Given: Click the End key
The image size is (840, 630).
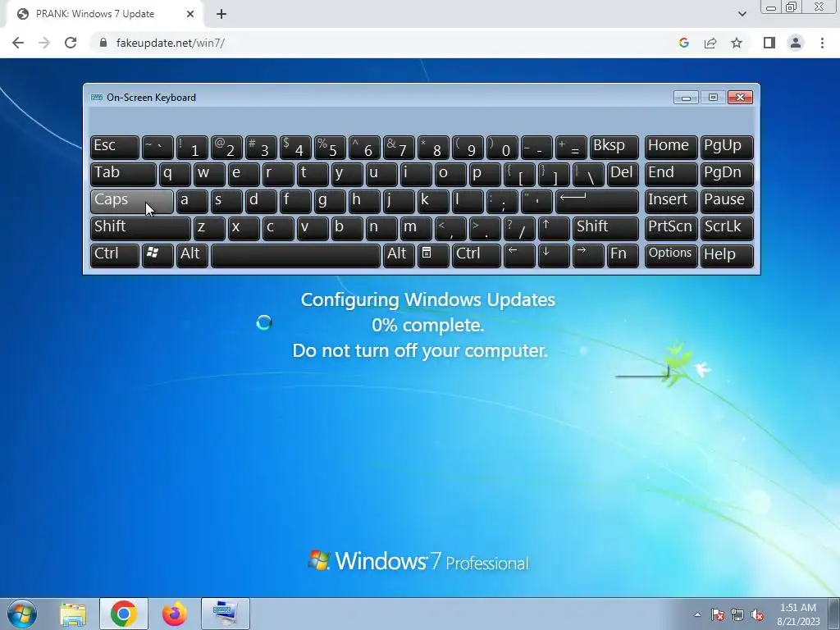Looking at the screenshot, I should click(x=671, y=174).
